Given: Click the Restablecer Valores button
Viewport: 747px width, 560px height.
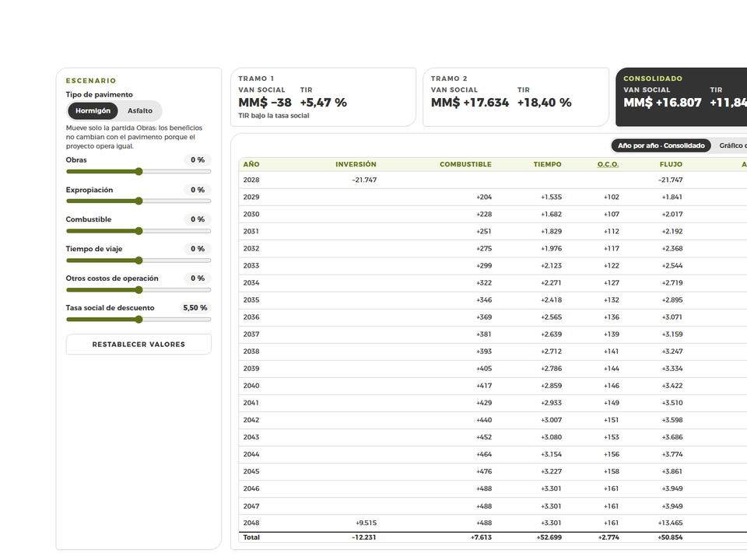Looking at the screenshot, I should [139, 345].
